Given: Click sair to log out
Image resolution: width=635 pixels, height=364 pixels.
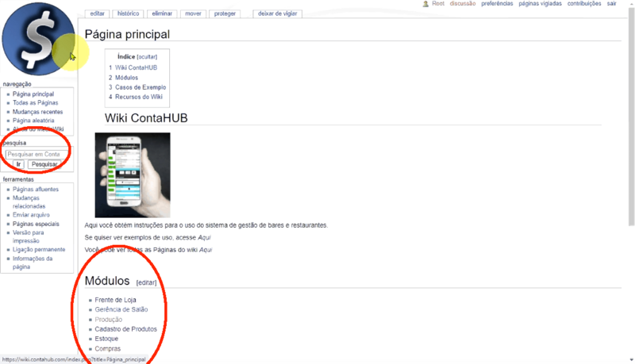Looking at the screenshot, I should pyautogui.click(x=611, y=3).
